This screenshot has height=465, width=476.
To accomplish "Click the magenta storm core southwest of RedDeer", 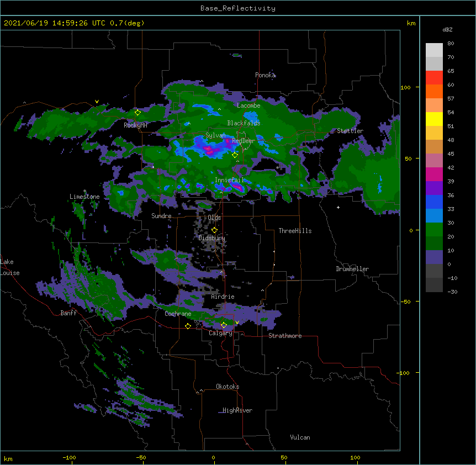I will [x=210, y=150].
